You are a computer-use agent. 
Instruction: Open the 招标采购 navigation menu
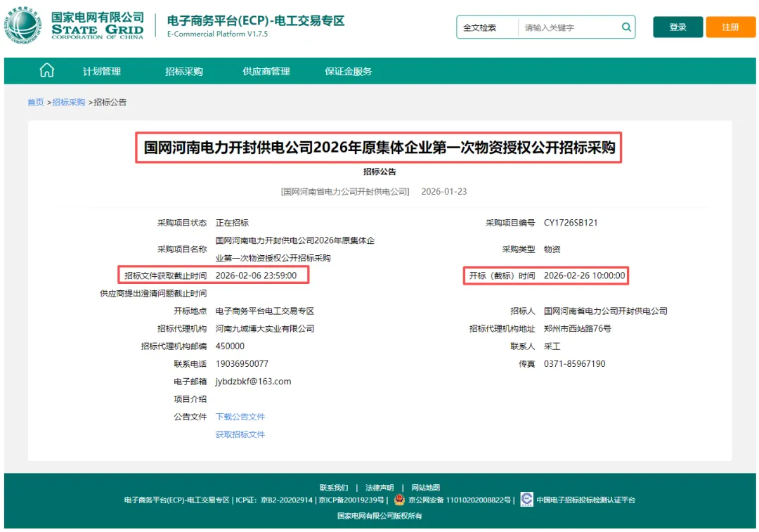[x=184, y=72]
